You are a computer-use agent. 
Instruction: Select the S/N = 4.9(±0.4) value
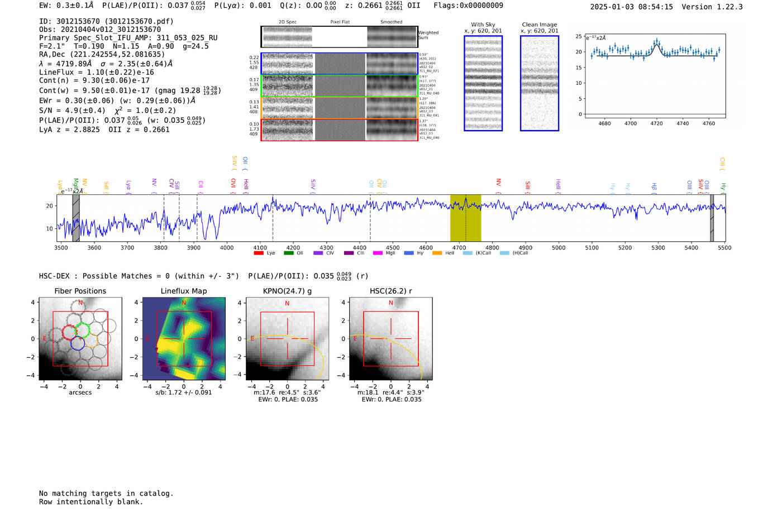point(72,111)
